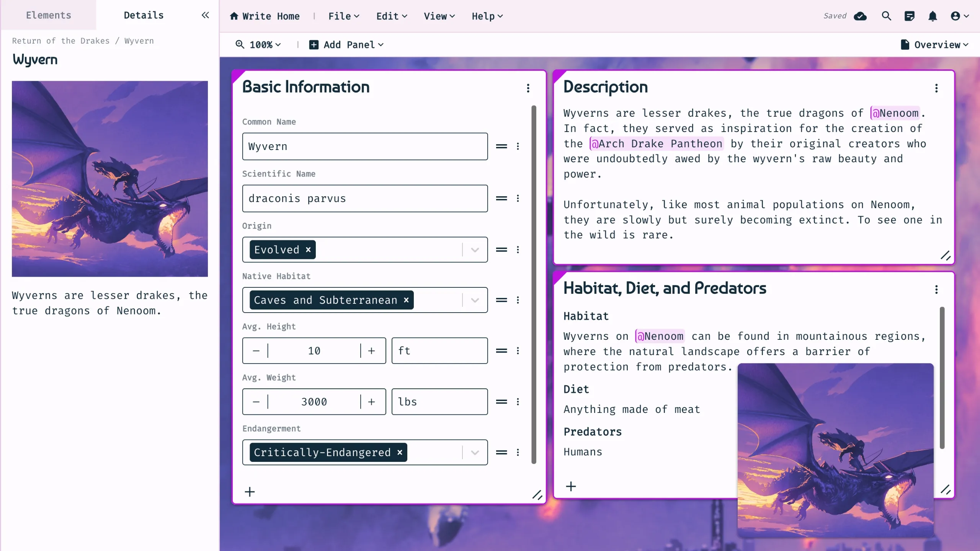Screen dimensions: 980x551
Task: Click the search magnifier icon
Action: (886, 16)
